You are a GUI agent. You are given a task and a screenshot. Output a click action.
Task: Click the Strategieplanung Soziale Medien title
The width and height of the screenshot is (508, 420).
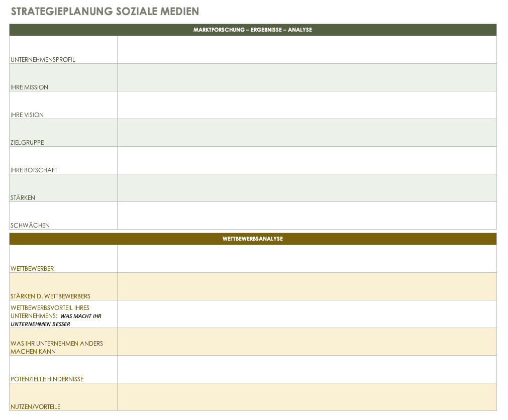click(105, 11)
